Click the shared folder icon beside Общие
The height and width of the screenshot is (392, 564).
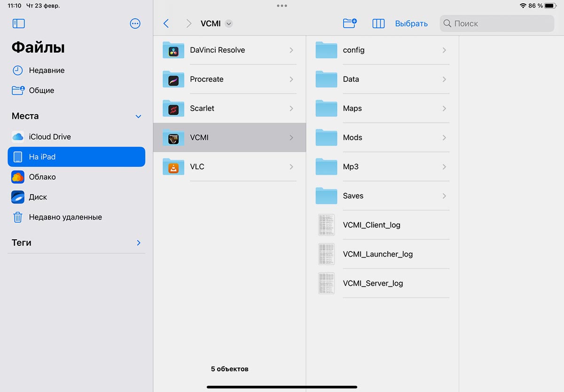click(x=18, y=90)
